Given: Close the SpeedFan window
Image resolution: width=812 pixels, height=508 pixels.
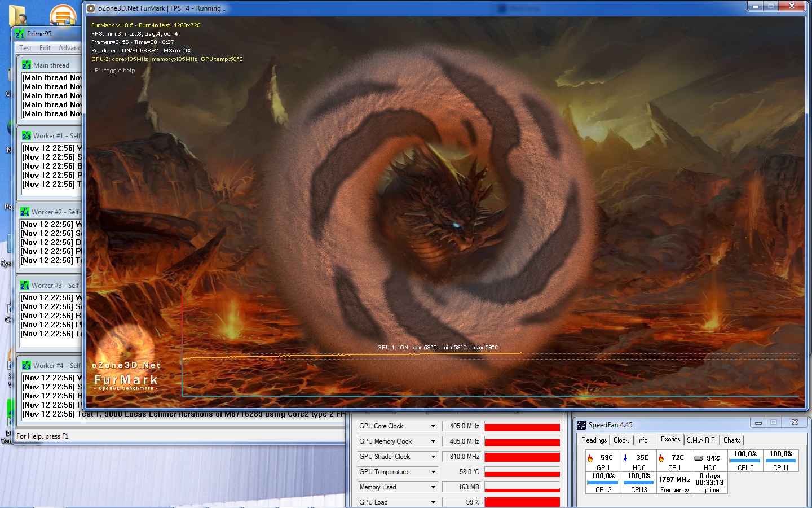Looking at the screenshot, I should (795, 423).
